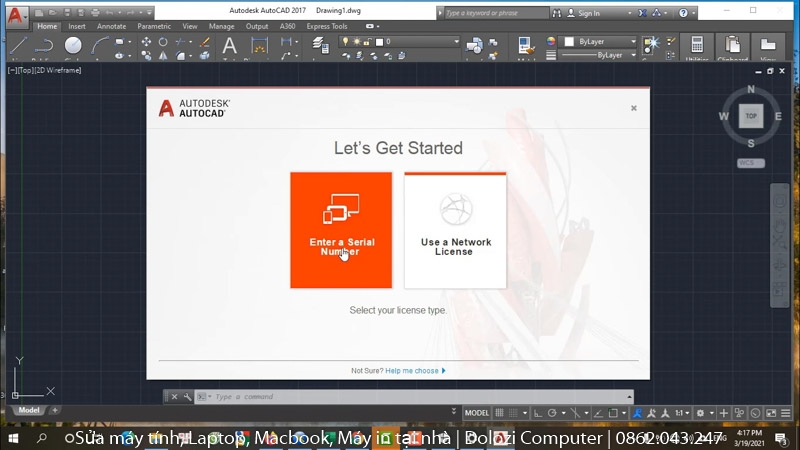The width and height of the screenshot is (800, 450).
Task: Switch to the Parametric ribbon tab
Action: (154, 27)
